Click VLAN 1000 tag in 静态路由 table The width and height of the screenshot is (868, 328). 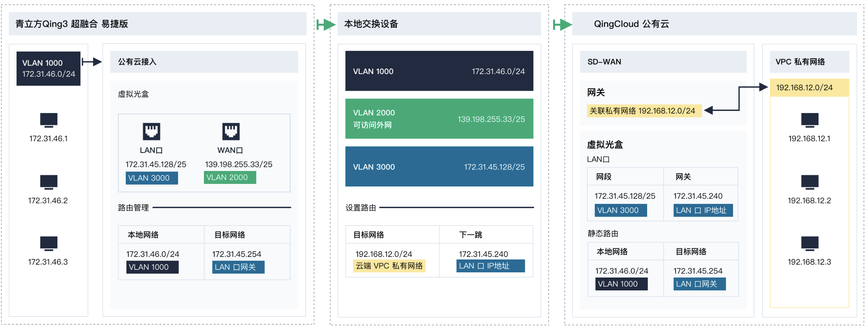click(621, 284)
